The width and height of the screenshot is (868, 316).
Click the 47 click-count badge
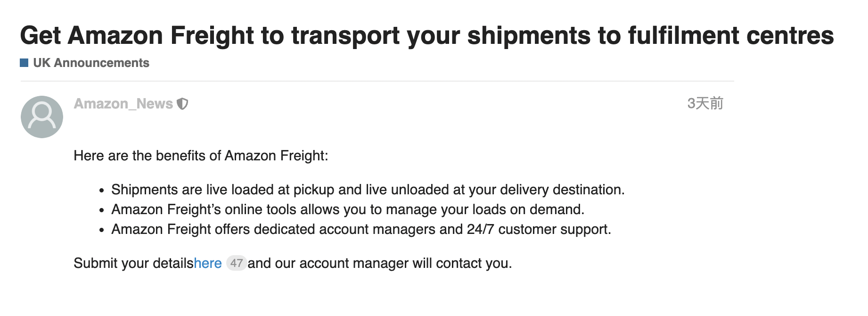coord(236,263)
